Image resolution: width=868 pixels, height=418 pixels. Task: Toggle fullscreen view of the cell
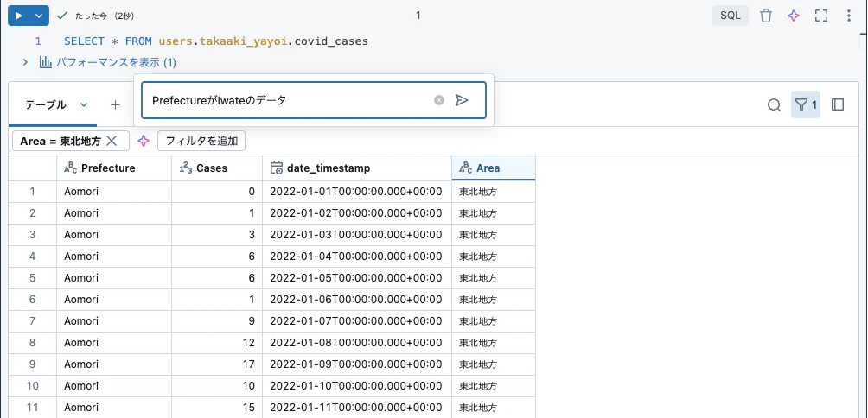click(x=821, y=16)
